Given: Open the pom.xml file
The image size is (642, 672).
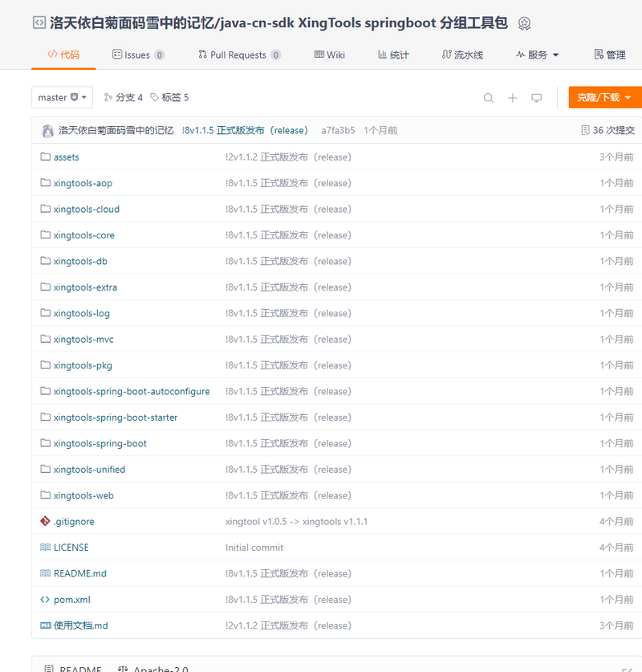Looking at the screenshot, I should point(72,600).
